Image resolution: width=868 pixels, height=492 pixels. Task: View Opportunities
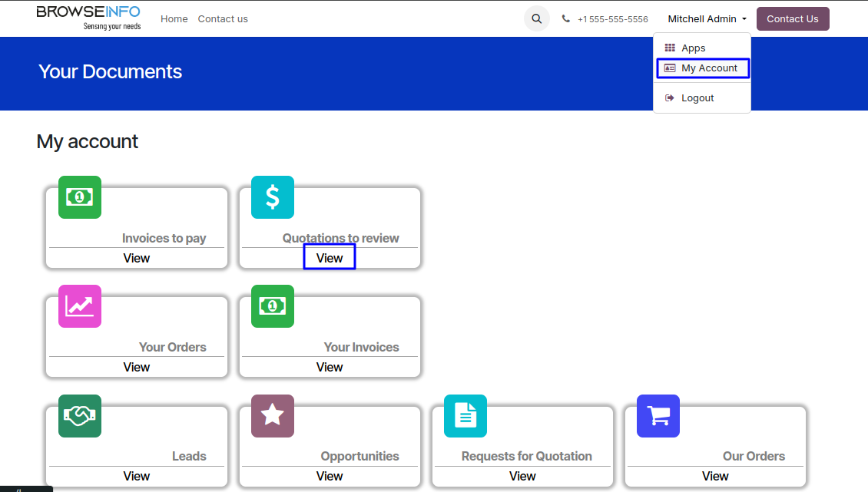coord(330,476)
